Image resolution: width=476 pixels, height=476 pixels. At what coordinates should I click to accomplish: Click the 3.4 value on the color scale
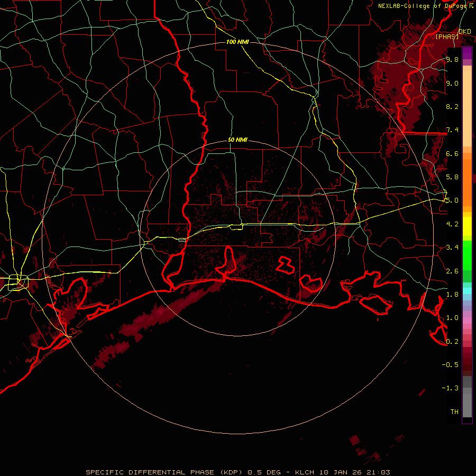(452, 247)
